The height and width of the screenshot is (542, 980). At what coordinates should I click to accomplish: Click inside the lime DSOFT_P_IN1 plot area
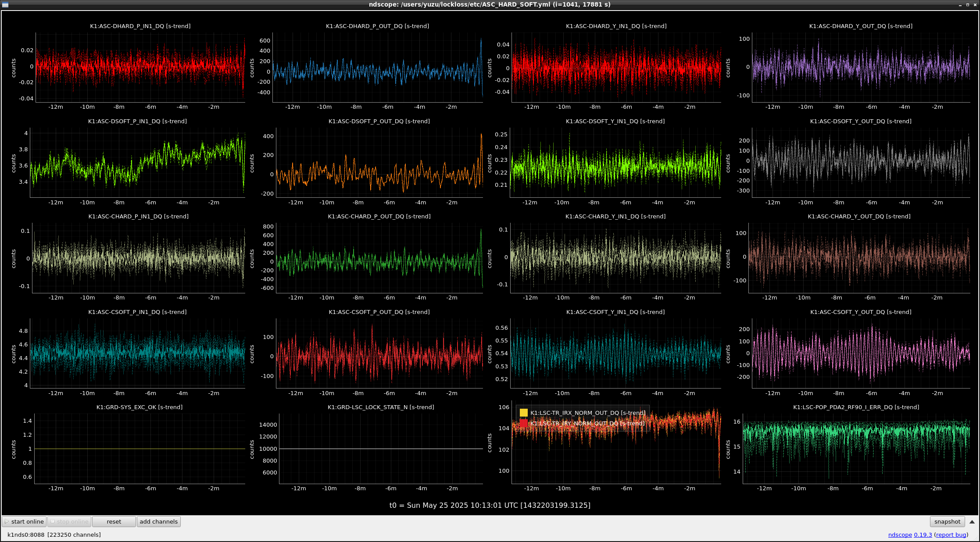137,162
